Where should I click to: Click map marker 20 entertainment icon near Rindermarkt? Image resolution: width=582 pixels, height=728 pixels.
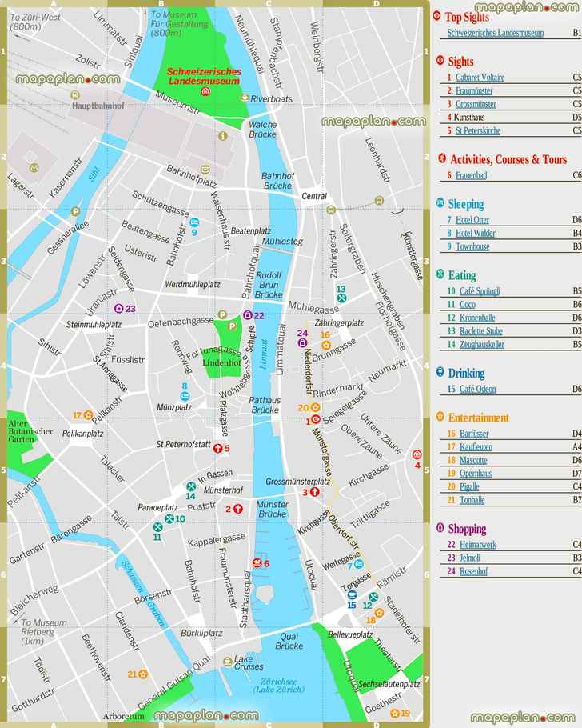tap(315, 407)
